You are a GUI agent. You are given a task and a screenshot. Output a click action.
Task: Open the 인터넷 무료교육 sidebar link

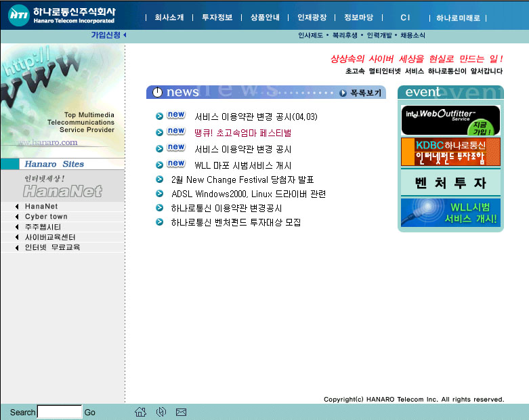click(52, 248)
